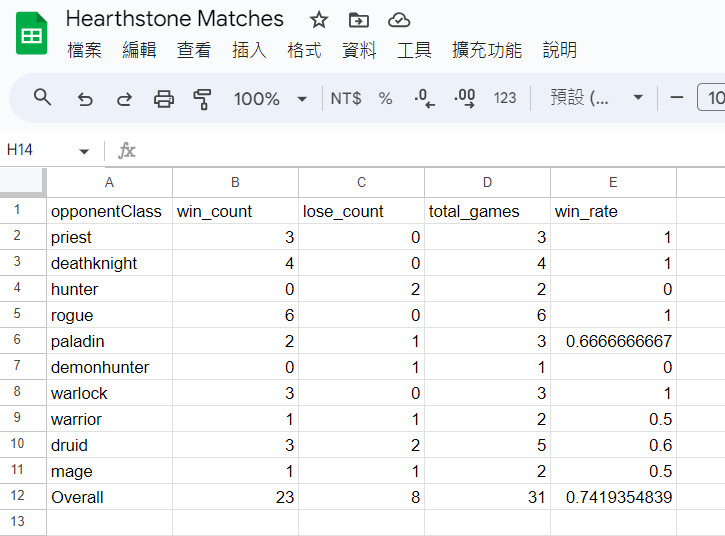
Task: Activate the paint format tool
Action: [202, 99]
